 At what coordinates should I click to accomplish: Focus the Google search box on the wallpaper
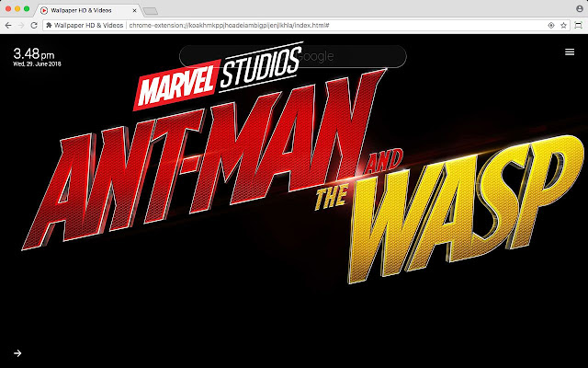293,56
